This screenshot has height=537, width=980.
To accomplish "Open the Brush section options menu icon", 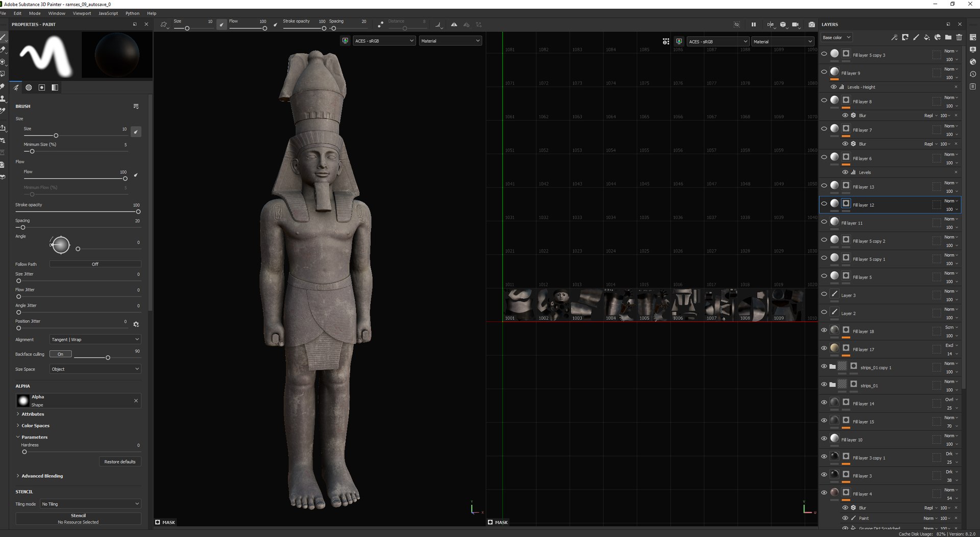I will click(136, 106).
